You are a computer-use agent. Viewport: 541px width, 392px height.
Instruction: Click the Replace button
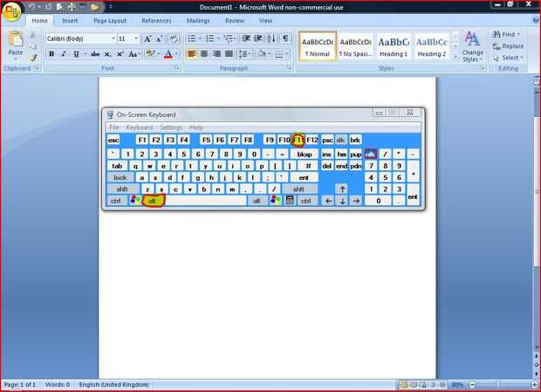(508, 46)
